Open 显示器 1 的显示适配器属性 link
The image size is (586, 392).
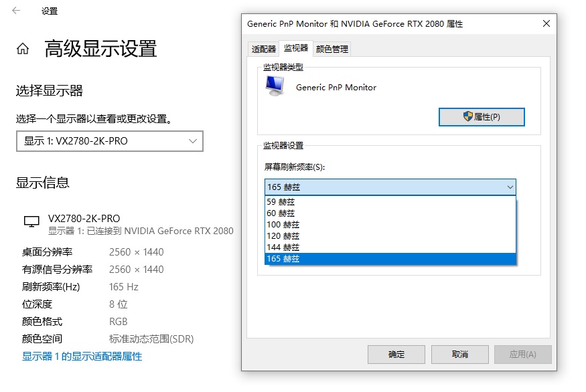point(82,356)
